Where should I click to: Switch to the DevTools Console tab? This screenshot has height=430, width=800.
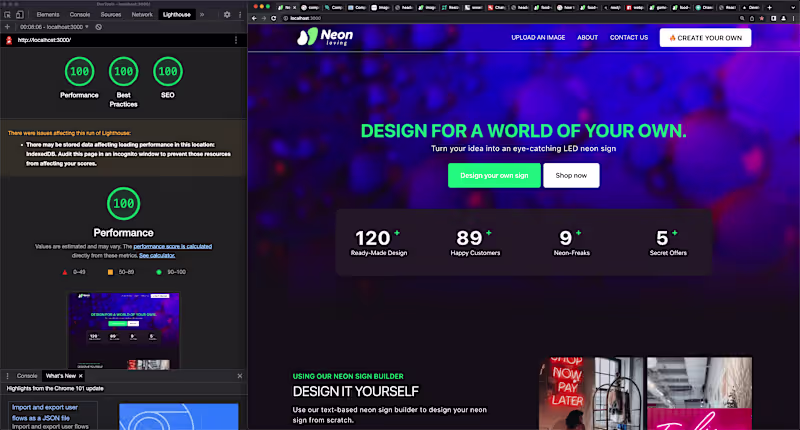click(x=80, y=15)
